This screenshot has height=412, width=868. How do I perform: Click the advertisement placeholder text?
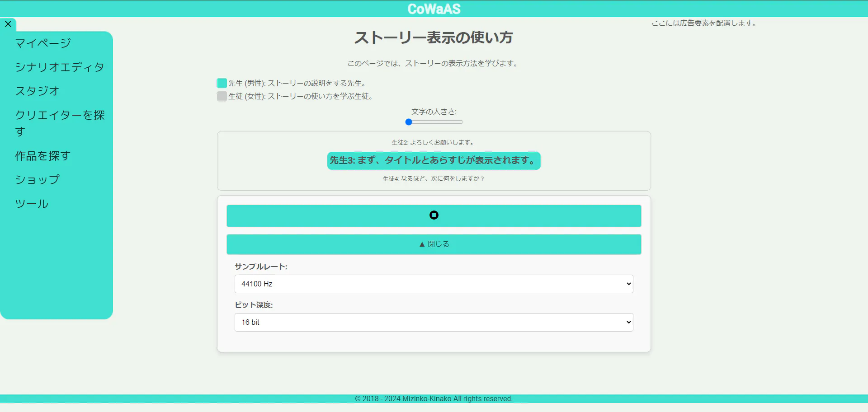click(704, 23)
